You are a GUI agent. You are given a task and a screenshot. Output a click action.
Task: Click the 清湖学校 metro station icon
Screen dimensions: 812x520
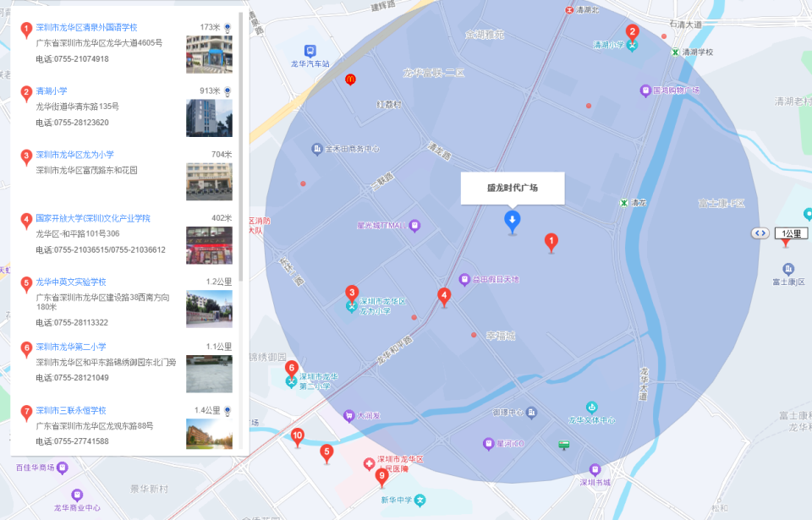coord(675,52)
